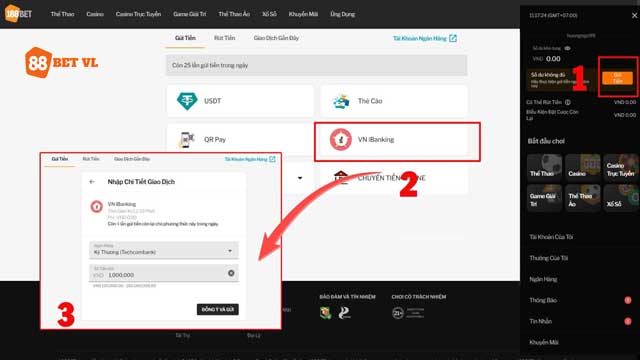The height and width of the screenshot is (360, 640).
Task: Click info icon next to Có Thể Rút Tiền
Action: click(x=568, y=102)
